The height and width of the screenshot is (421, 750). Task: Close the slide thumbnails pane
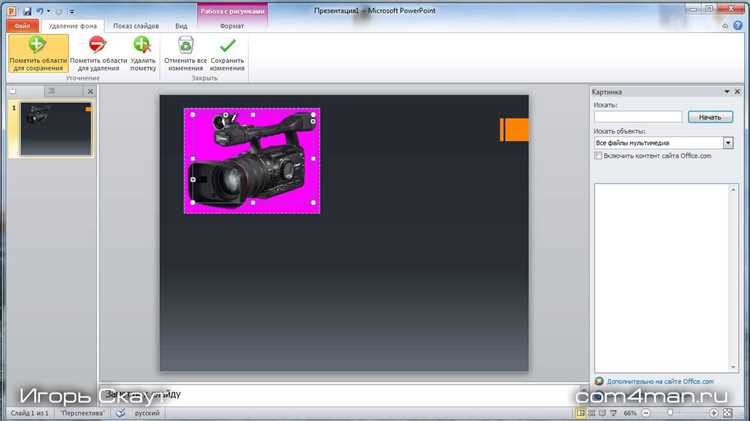[x=90, y=91]
